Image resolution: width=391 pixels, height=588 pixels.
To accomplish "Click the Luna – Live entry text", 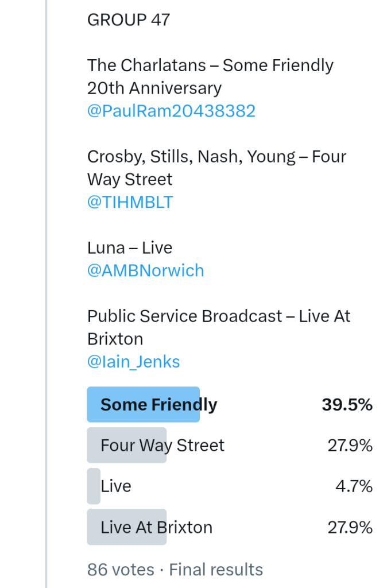I will (x=130, y=248).
